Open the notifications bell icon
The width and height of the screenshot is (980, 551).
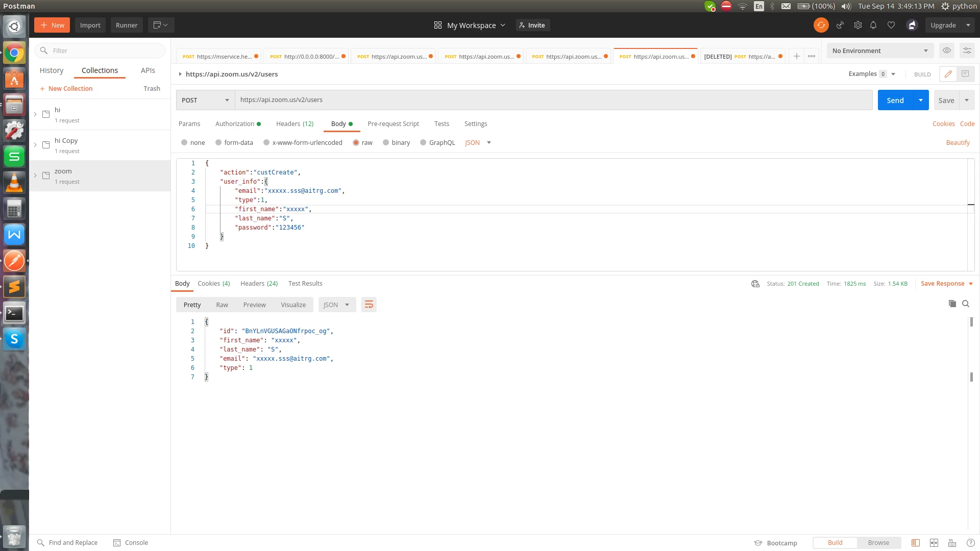(x=873, y=25)
